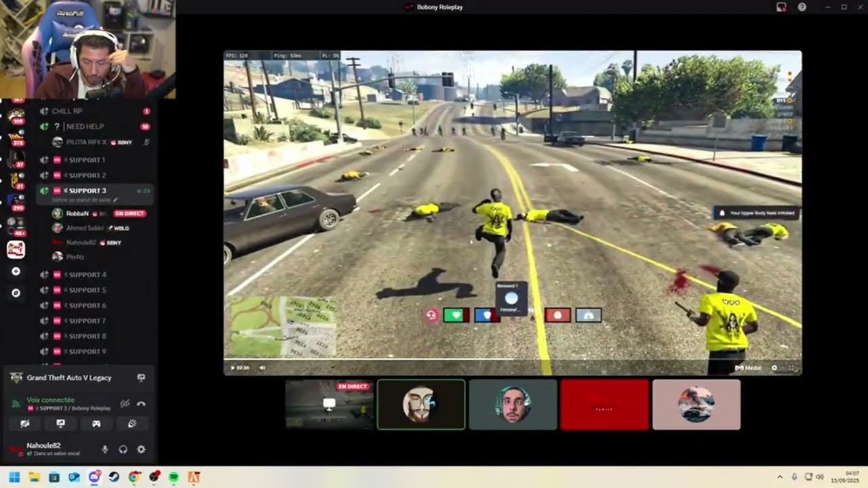Open the soundboard button
This screenshot has height=488, width=868.
[132, 424]
